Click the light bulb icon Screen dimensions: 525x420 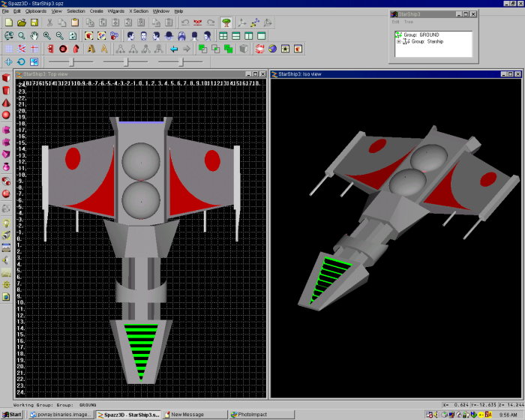point(6,223)
